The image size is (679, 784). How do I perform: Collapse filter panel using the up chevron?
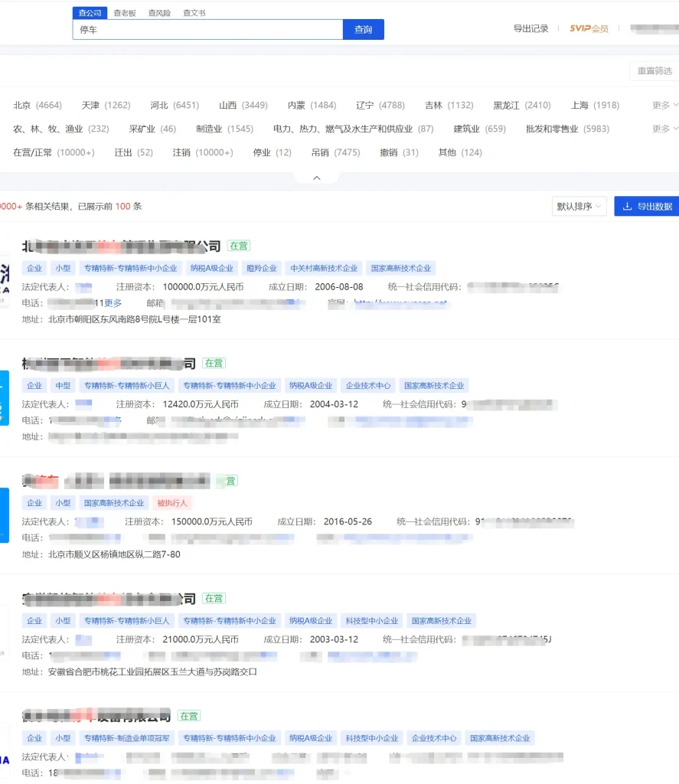click(x=317, y=178)
